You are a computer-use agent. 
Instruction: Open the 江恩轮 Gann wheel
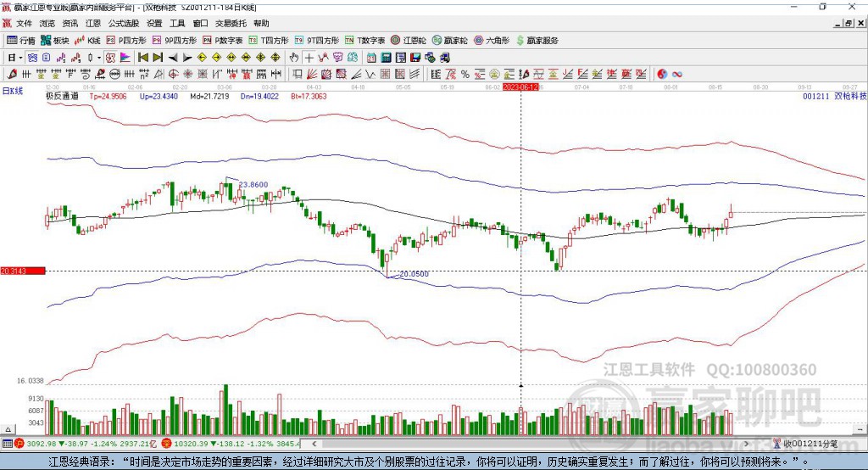point(409,41)
